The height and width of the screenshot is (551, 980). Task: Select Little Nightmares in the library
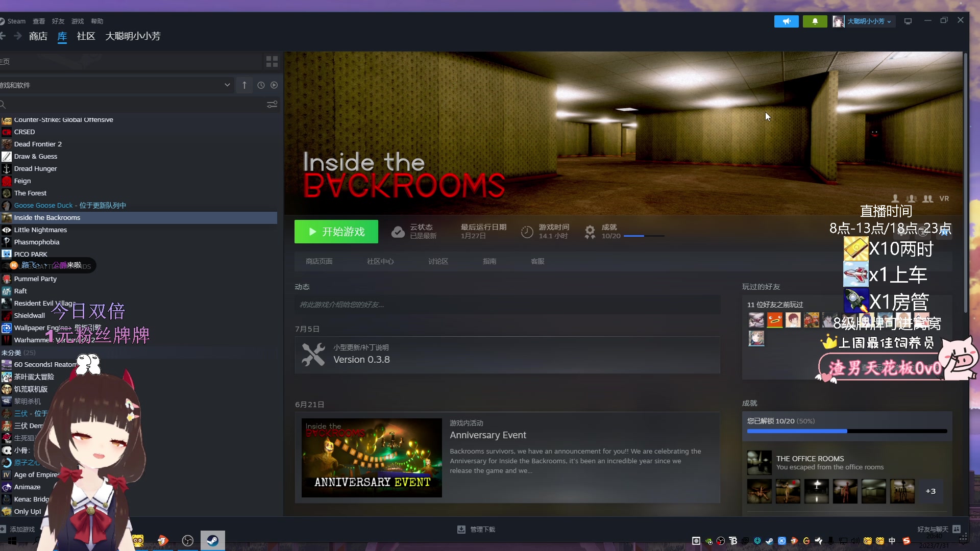click(138, 230)
